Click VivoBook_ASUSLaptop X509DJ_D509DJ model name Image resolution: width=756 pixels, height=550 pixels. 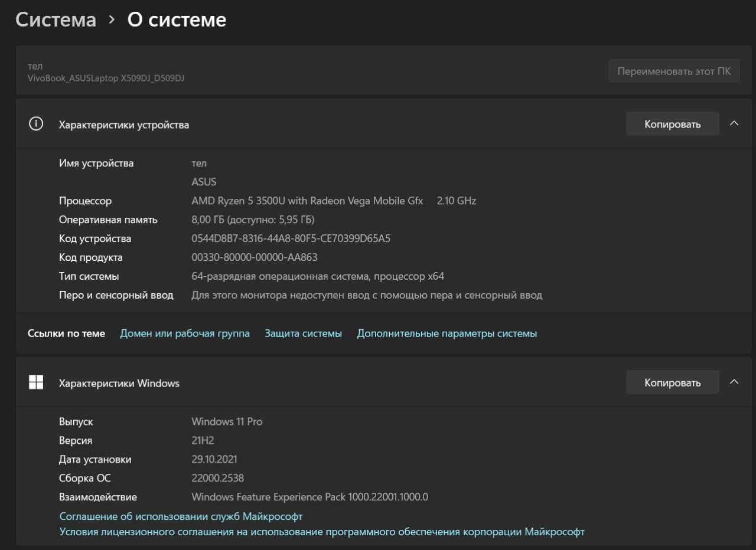[x=106, y=78]
